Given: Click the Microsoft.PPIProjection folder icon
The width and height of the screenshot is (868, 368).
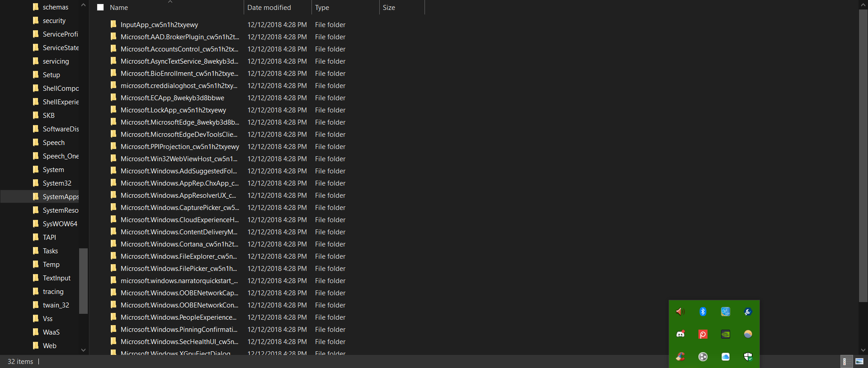Looking at the screenshot, I should tap(113, 146).
